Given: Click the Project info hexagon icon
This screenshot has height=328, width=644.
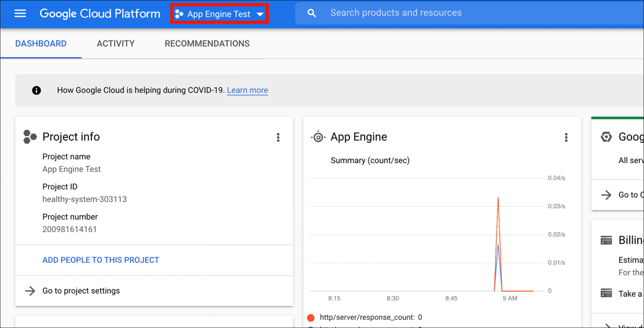Looking at the screenshot, I should pyautogui.click(x=30, y=137).
